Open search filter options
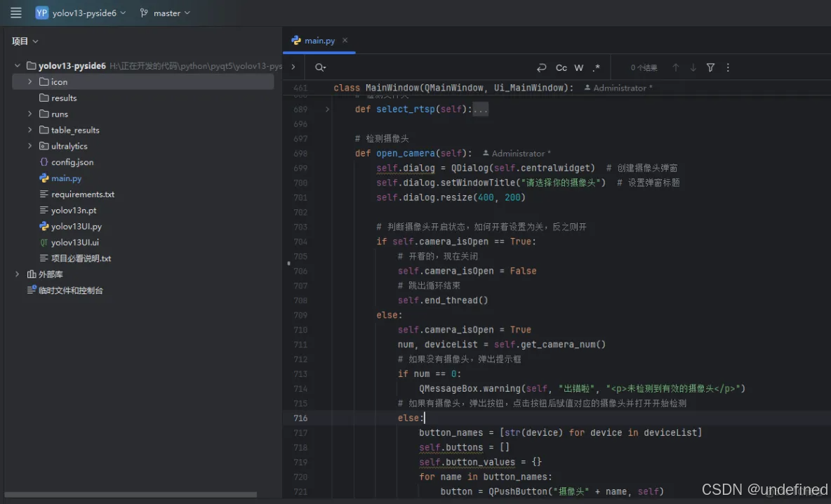 coord(711,67)
